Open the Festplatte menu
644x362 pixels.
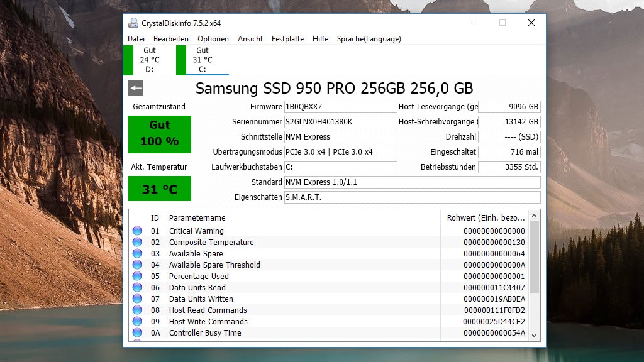pos(287,39)
